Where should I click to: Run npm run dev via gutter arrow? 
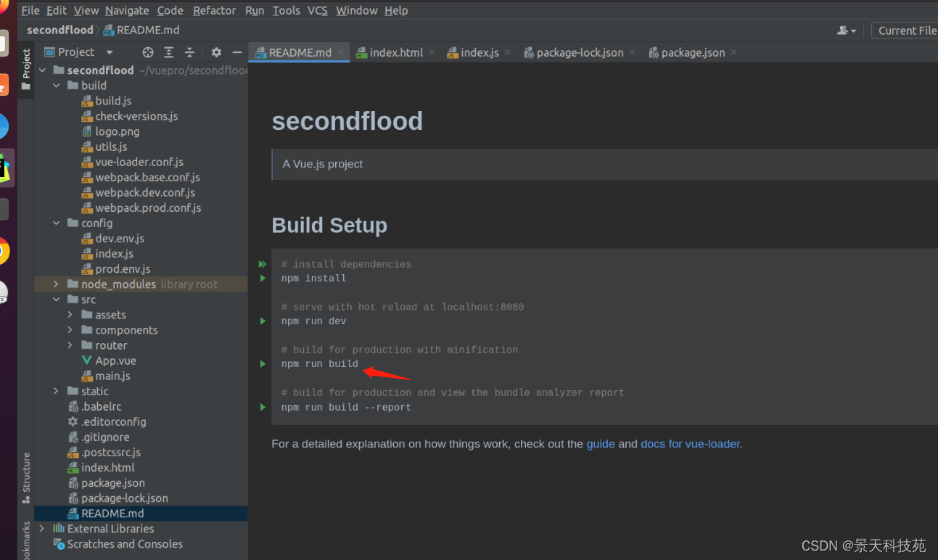(x=263, y=321)
